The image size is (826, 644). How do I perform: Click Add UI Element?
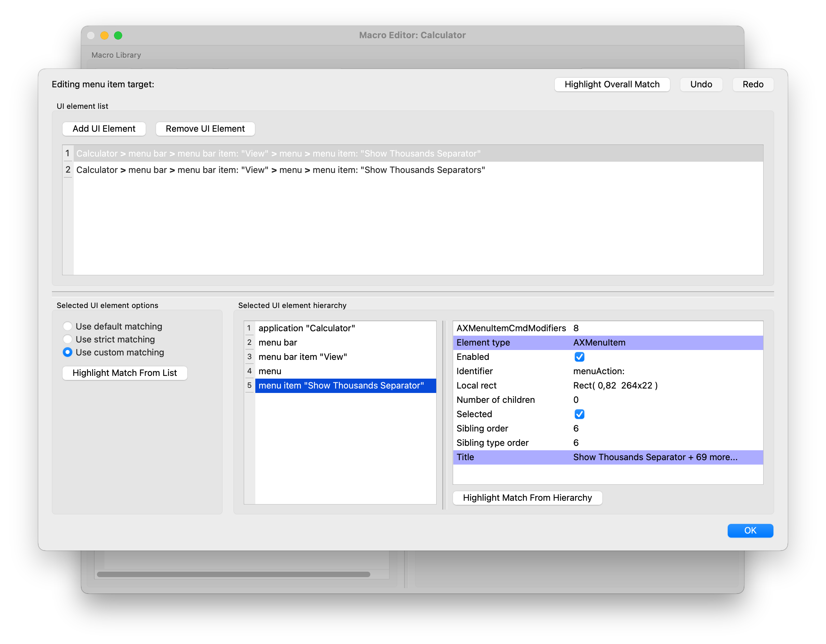pos(104,129)
